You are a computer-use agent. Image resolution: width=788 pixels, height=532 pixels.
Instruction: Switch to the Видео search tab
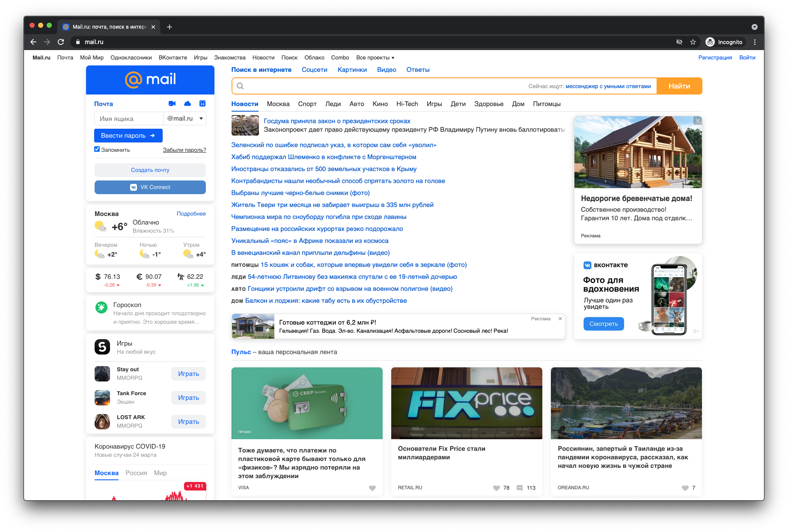(x=387, y=70)
